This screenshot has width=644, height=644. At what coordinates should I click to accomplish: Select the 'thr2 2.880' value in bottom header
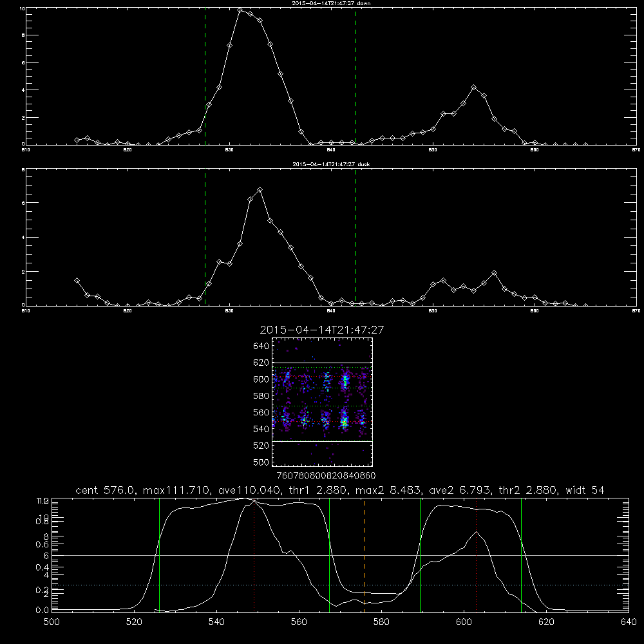[x=528, y=490]
